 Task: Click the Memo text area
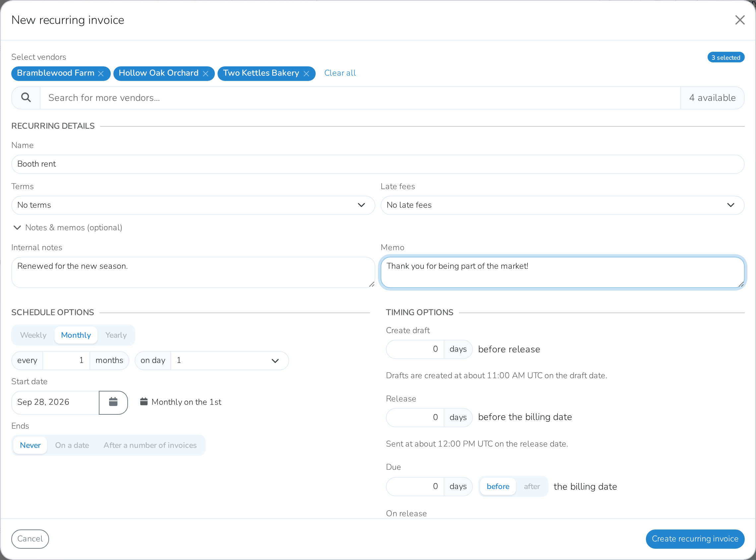(562, 272)
